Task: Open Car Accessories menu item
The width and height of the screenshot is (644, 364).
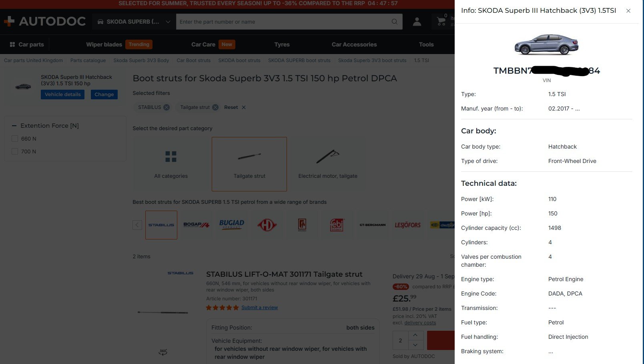Action: tap(354, 44)
